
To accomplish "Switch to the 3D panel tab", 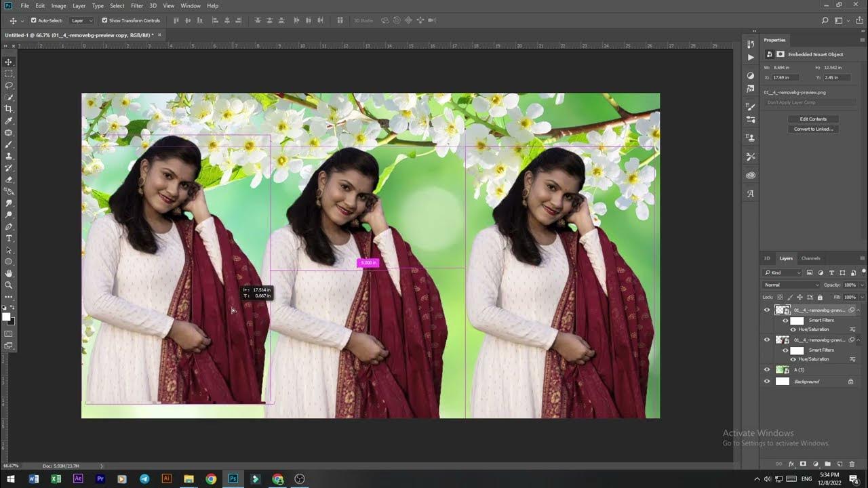I will (x=767, y=258).
